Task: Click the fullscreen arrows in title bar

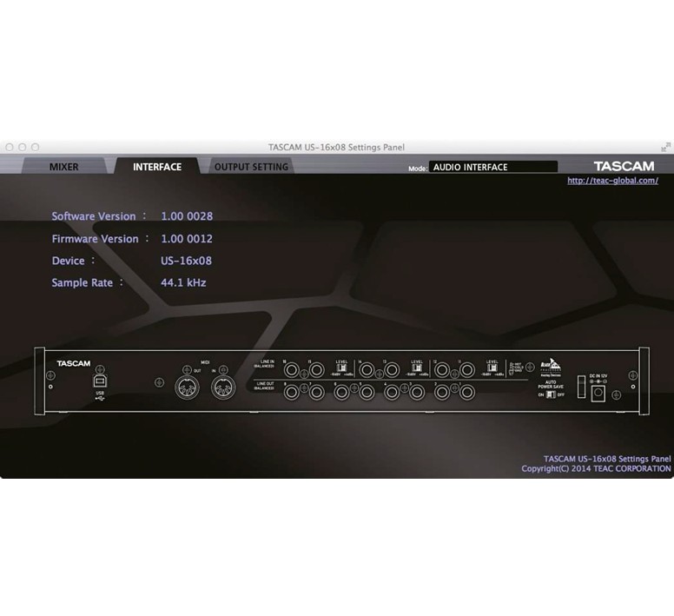Action: pos(665,147)
